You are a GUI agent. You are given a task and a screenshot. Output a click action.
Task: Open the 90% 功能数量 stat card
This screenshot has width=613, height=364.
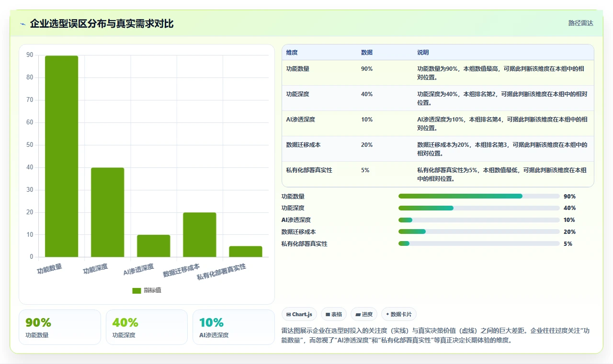click(x=60, y=327)
